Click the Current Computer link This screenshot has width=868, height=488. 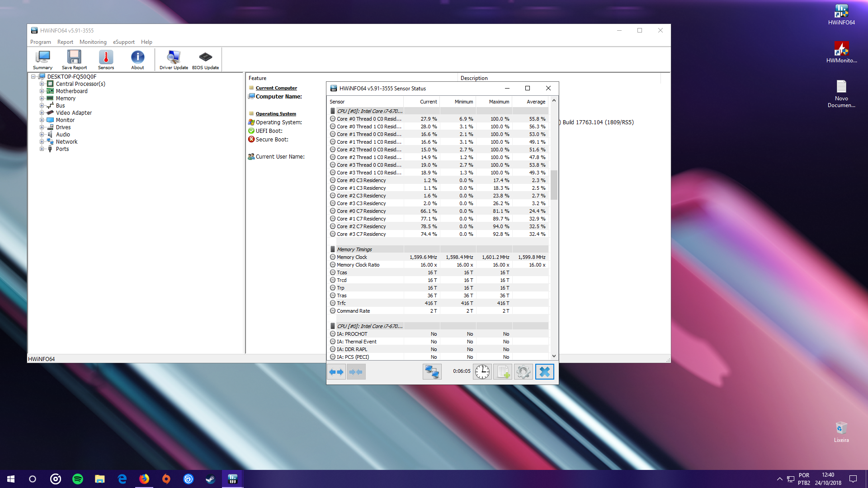(x=276, y=88)
